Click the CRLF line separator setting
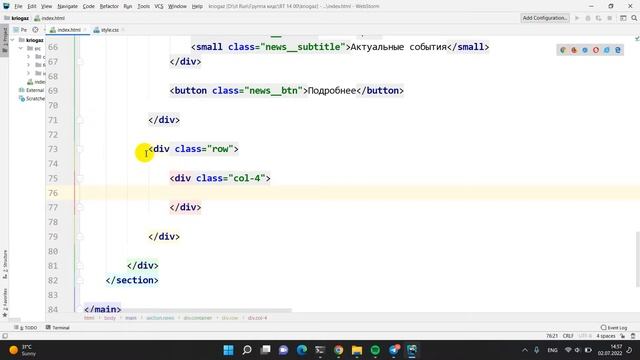The image size is (640, 360). click(x=568, y=336)
